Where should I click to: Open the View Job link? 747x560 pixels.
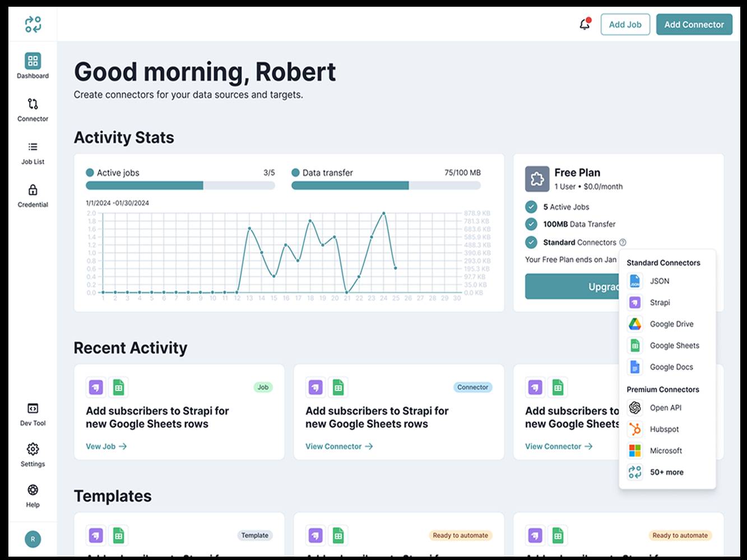106,446
